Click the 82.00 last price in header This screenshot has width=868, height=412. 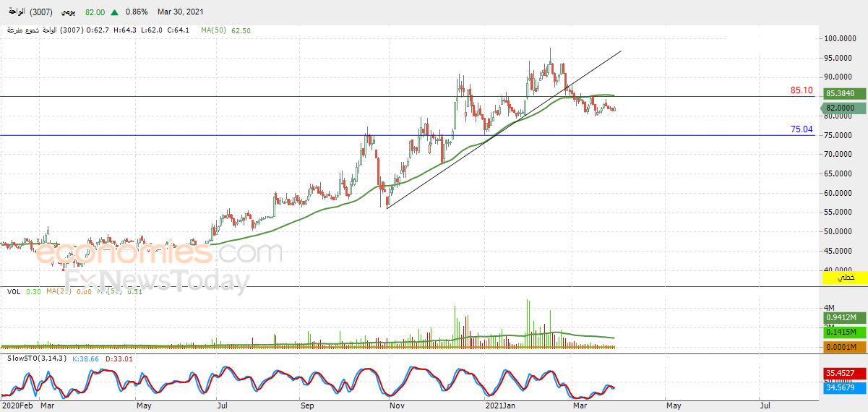pyautogui.click(x=95, y=12)
